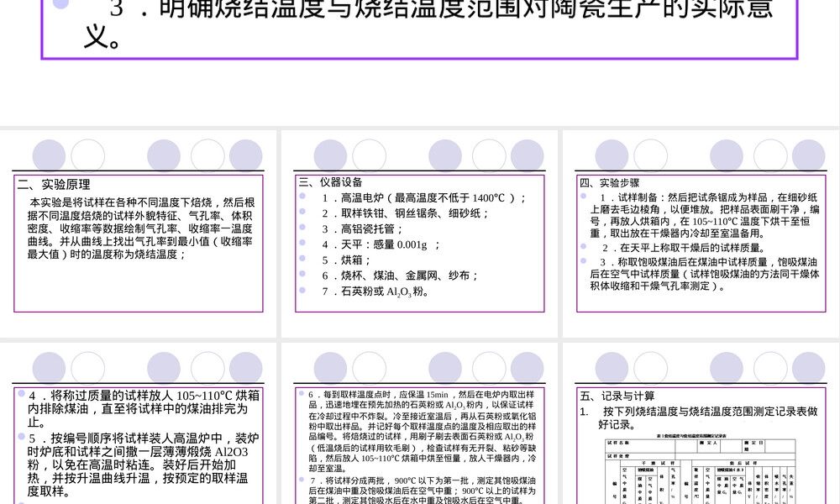Click the record table image in 五、记录与计算 slide
Viewport: 840px width, 504px height.
[701, 469]
